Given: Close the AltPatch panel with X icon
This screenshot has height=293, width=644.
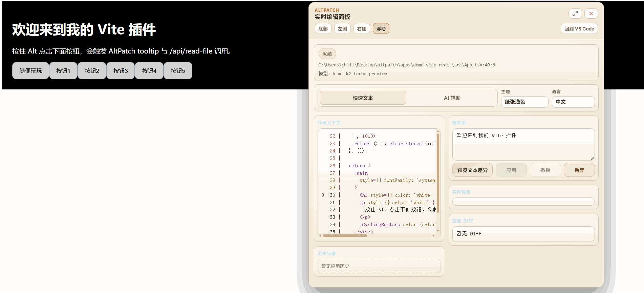Looking at the screenshot, I should coord(591,14).
